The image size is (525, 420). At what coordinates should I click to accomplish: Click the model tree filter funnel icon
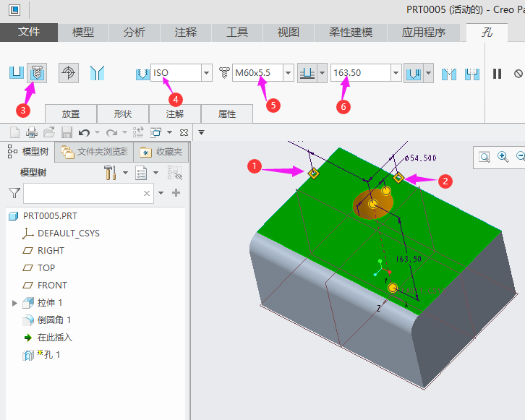tap(14, 193)
